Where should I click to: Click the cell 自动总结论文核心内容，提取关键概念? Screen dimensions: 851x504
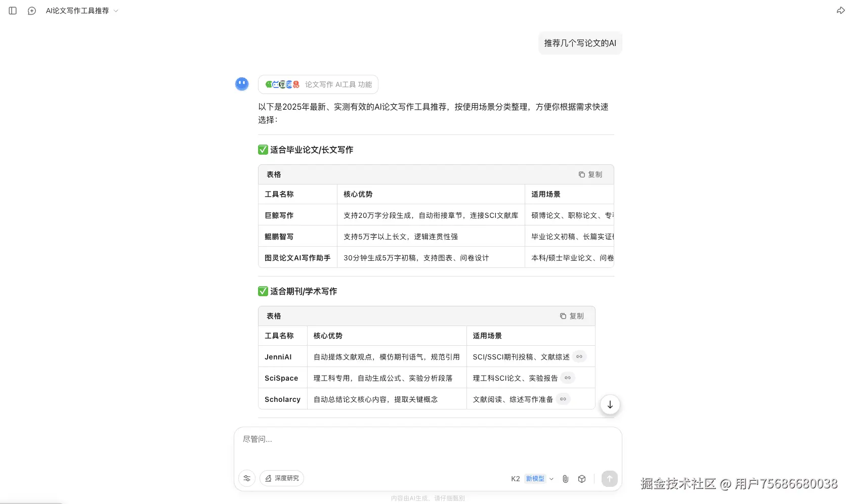click(x=387, y=399)
